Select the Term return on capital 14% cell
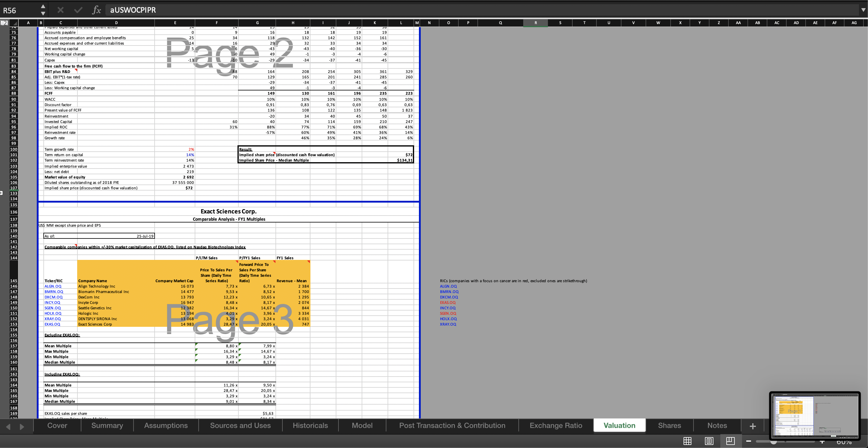 pyautogui.click(x=175, y=155)
